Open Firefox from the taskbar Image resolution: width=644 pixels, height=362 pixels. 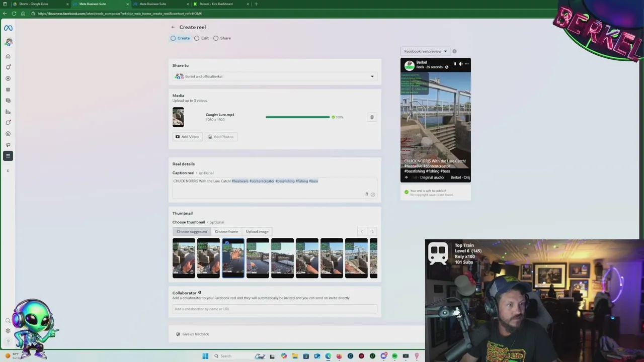click(339, 356)
